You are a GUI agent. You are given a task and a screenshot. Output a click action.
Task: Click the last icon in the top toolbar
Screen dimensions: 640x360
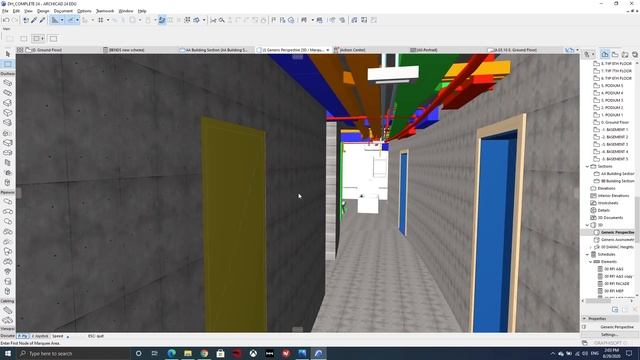point(373,20)
